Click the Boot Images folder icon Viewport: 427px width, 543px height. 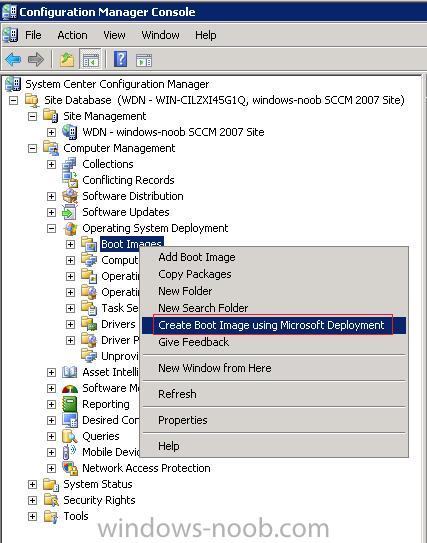pos(89,244)
